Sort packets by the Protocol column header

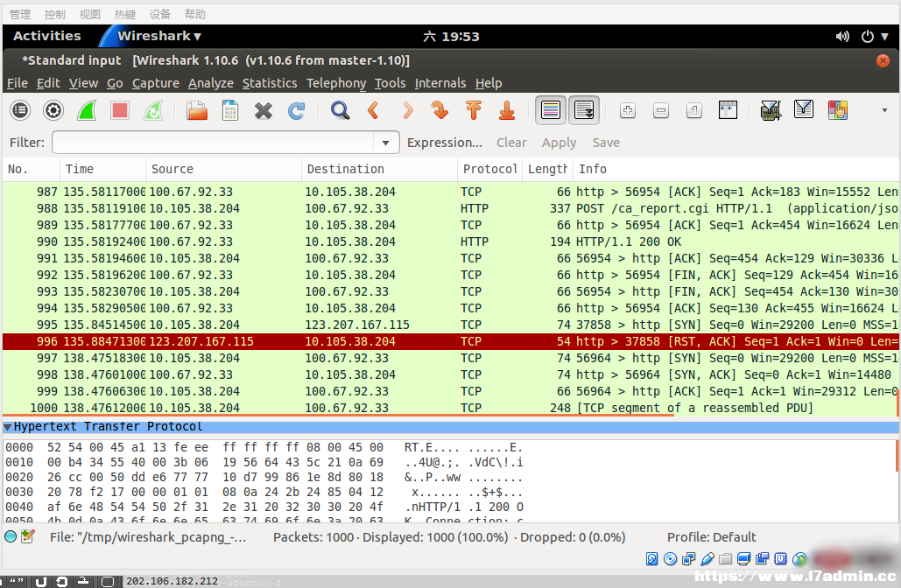pos(490,169)
